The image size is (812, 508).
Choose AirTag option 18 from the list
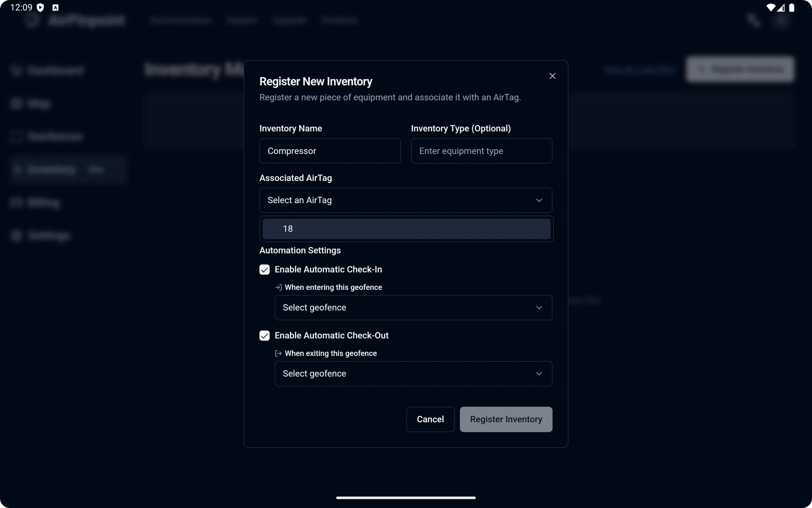(406, 229)
